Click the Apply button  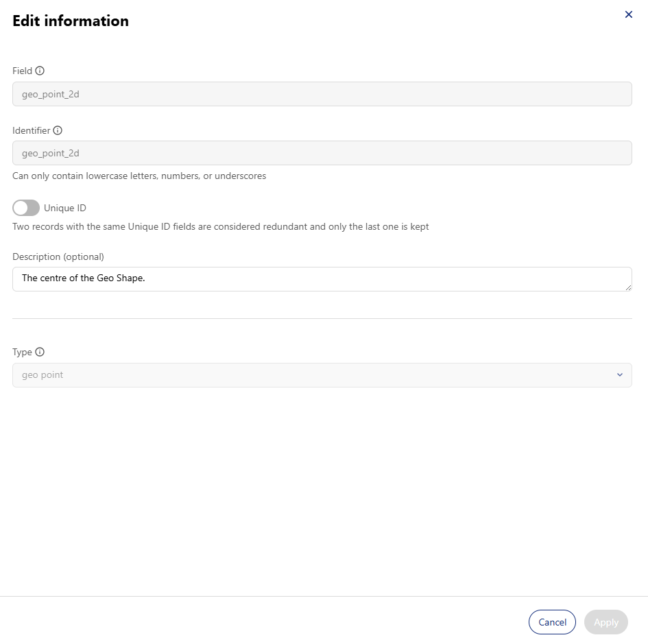[x=606, y=621]
